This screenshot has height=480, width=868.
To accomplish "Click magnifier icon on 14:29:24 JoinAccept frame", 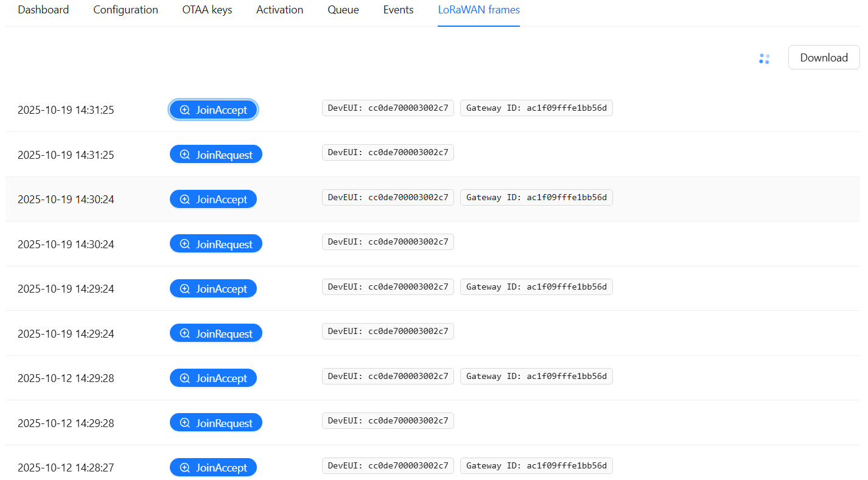I will 185,289.
